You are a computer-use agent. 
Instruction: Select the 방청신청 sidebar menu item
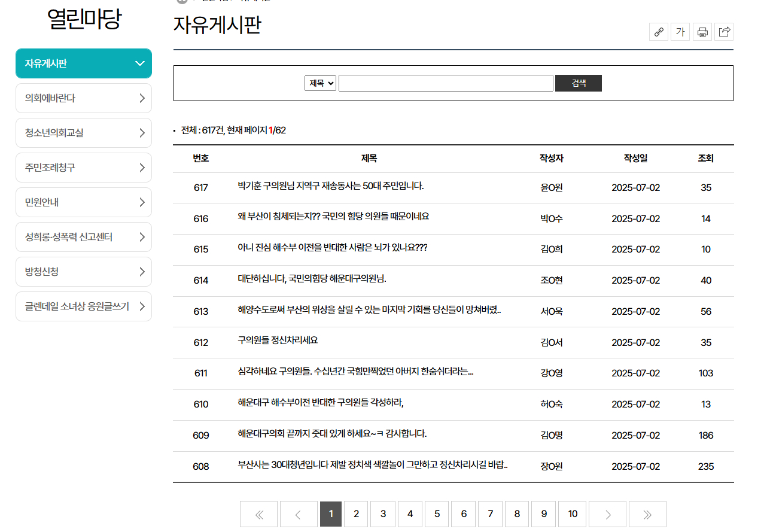click(x=84, y=272)
